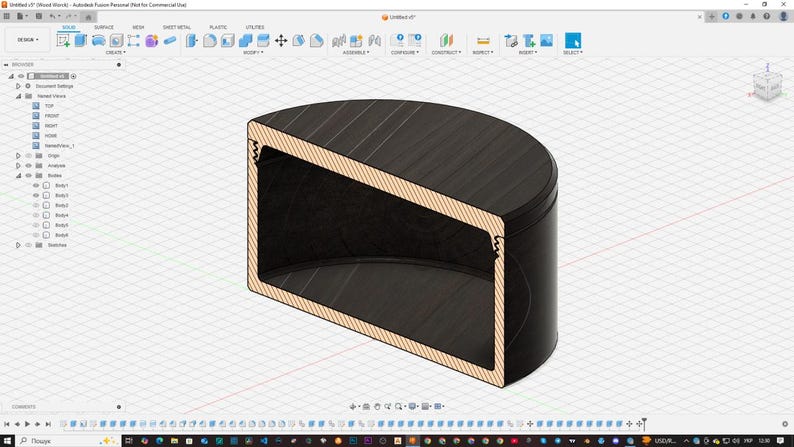Click the Insert Derive icon
Image resolution: width=794 pixels, height=447 pixels.
511,40
